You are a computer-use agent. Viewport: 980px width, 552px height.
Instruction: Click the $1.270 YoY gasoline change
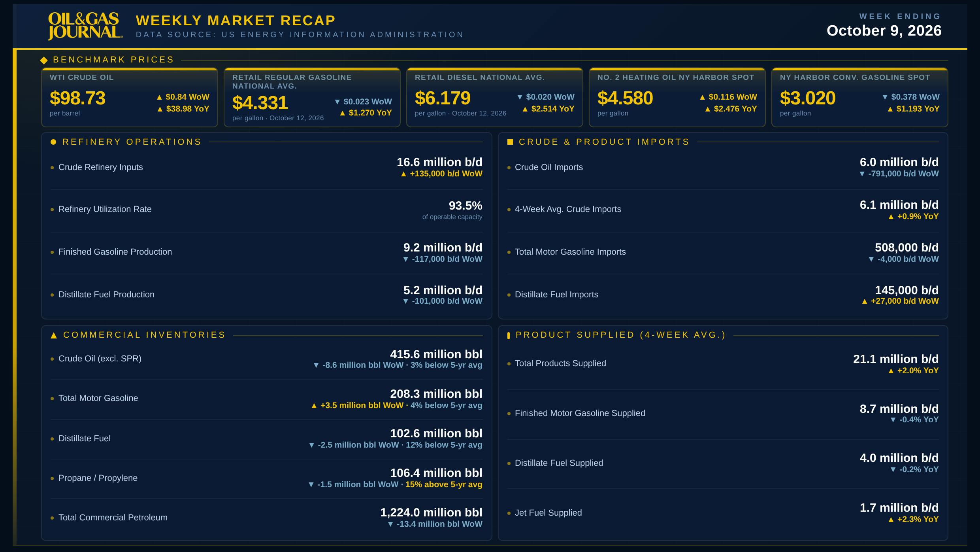click(x=366, y=113)
